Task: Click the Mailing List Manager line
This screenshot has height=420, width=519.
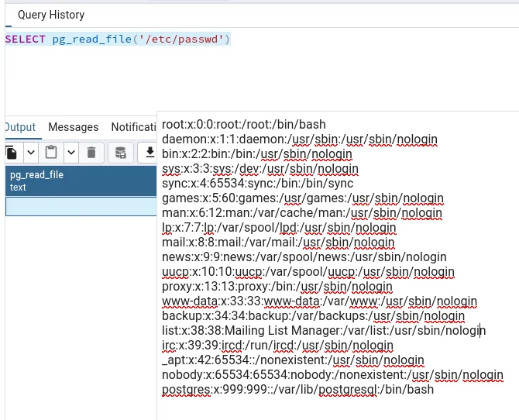Action: tap(322, 330)
